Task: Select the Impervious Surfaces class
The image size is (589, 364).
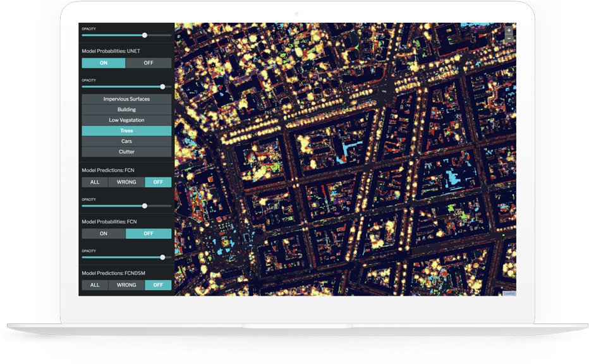Action: click(x=126, y=99)
